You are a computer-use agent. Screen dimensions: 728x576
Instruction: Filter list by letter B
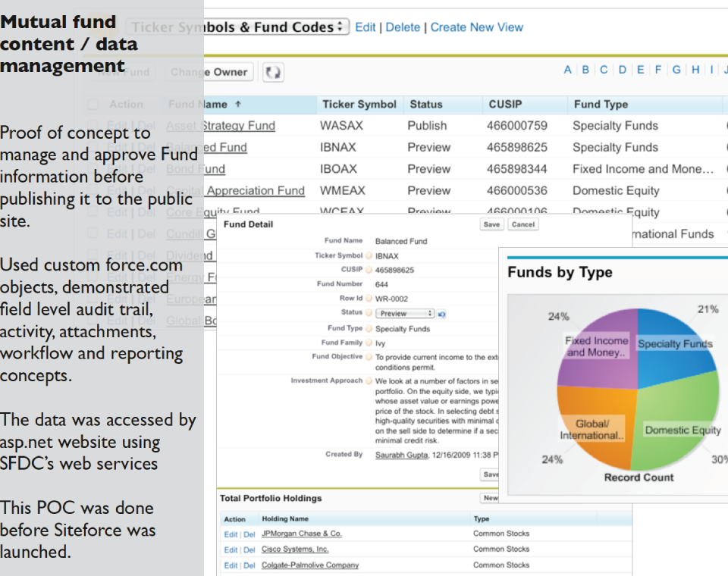point(585,70)
